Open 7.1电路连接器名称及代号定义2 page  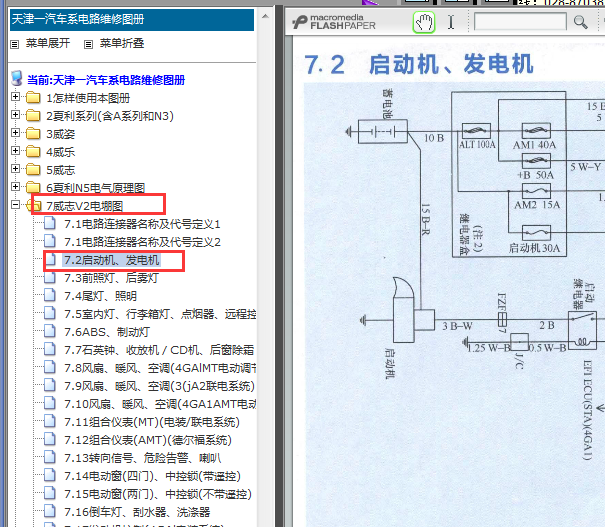[142, 242]
